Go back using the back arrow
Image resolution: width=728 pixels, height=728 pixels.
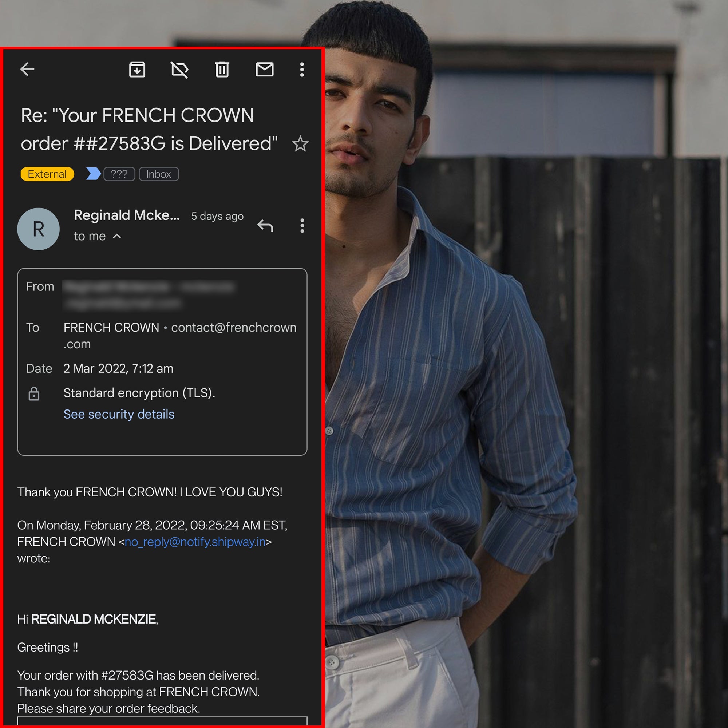coord(27,69)
